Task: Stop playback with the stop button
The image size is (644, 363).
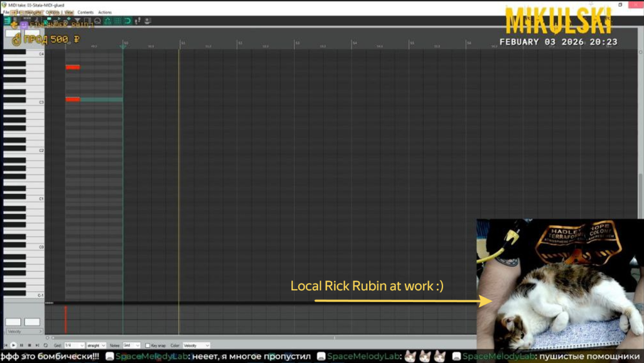Action: pos(29,345)
